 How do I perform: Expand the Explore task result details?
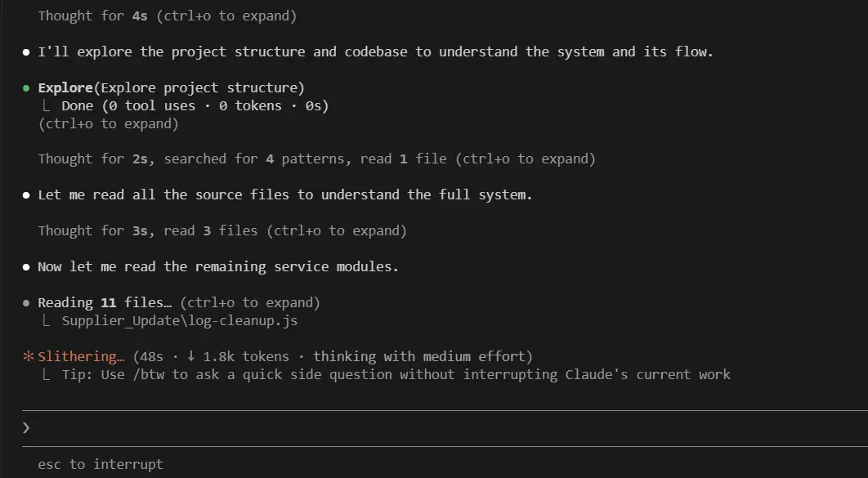(108, 123)
